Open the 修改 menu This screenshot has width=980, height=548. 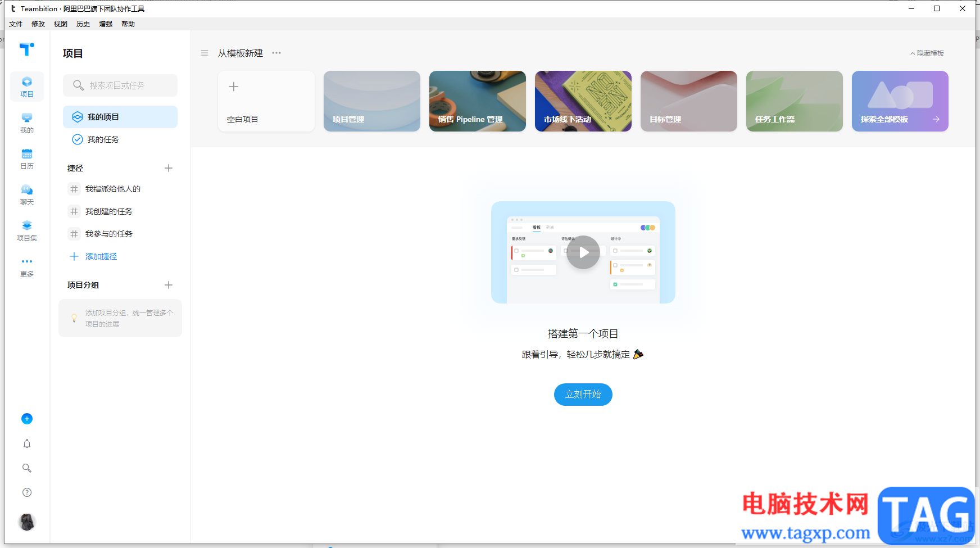(x=38, y=24)
